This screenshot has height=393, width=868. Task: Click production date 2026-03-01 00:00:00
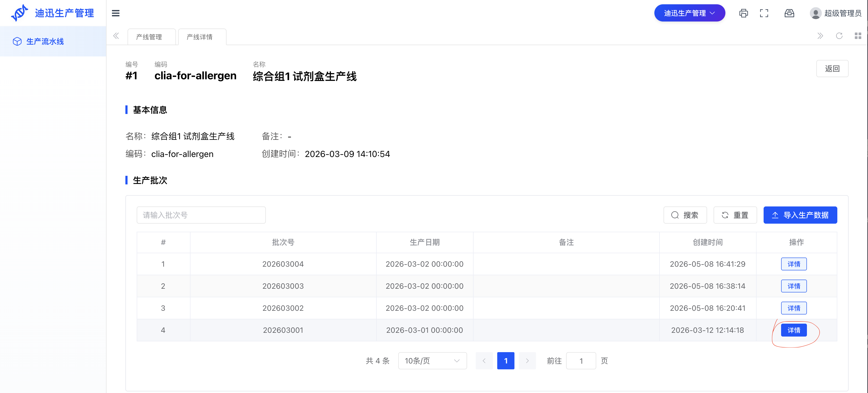[425, 330]
